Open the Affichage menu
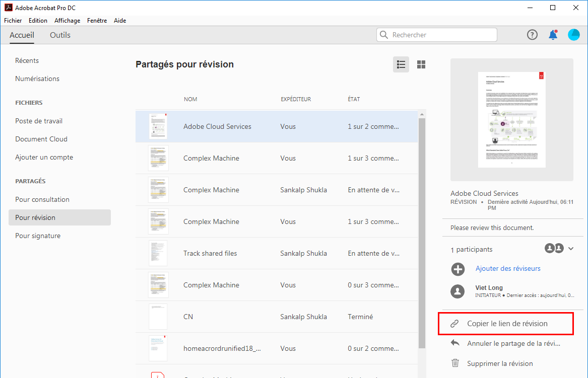Image resolution: width=588 pixels, height=378 pixels. (67, 21)
